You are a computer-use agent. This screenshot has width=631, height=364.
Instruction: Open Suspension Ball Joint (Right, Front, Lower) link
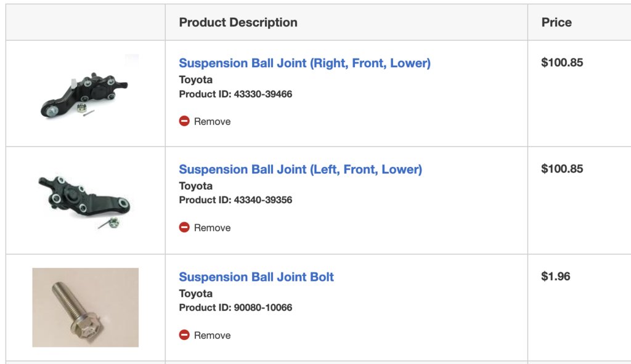tap(304, 63)
